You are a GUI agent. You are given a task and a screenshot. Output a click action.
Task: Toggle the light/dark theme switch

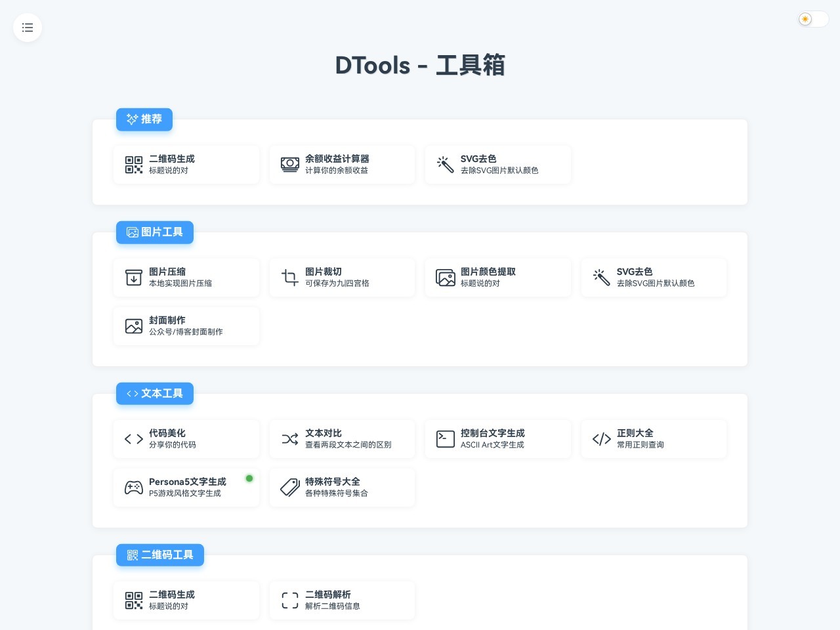point(813,19)
